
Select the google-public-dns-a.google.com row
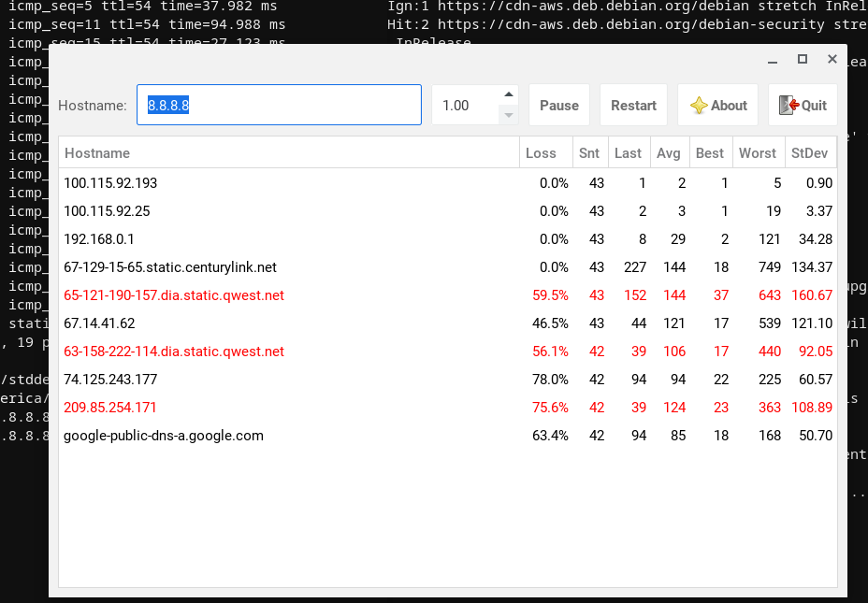[162, 436]
